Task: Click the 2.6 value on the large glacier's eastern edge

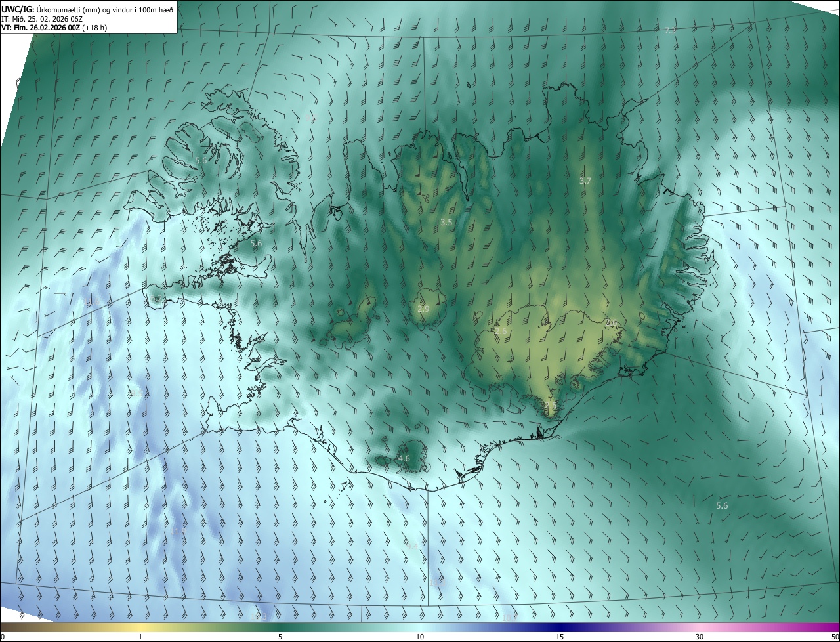Action: 610,322
